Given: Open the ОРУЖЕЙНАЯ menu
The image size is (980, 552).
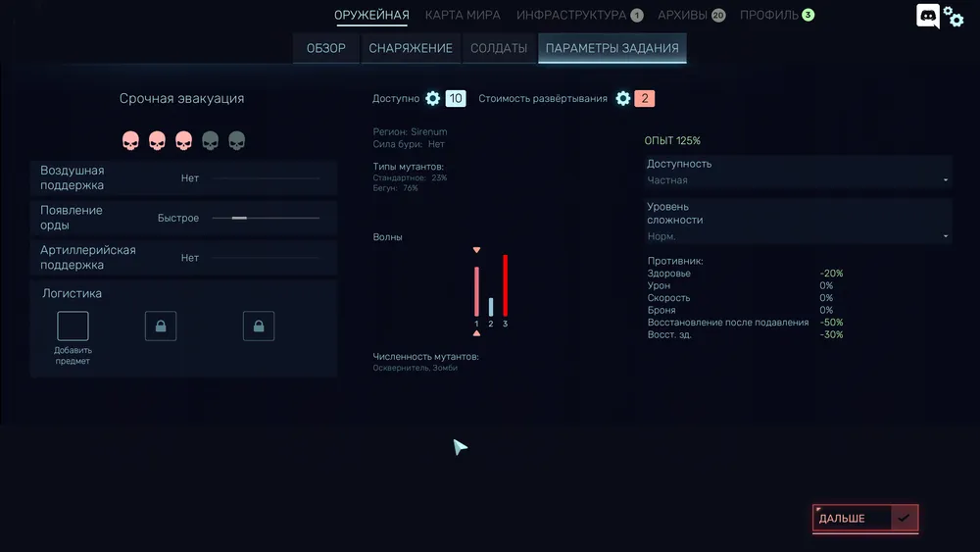Looking at the screenshot, I should (371, 15).
